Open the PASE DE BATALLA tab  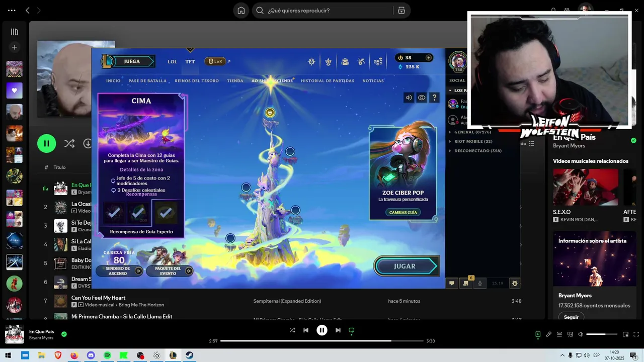point(147,80)
